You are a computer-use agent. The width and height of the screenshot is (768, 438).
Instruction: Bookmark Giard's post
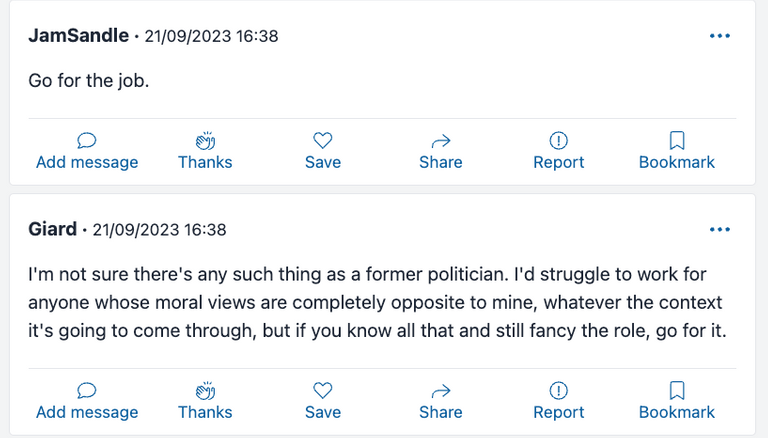pos(677,391)
